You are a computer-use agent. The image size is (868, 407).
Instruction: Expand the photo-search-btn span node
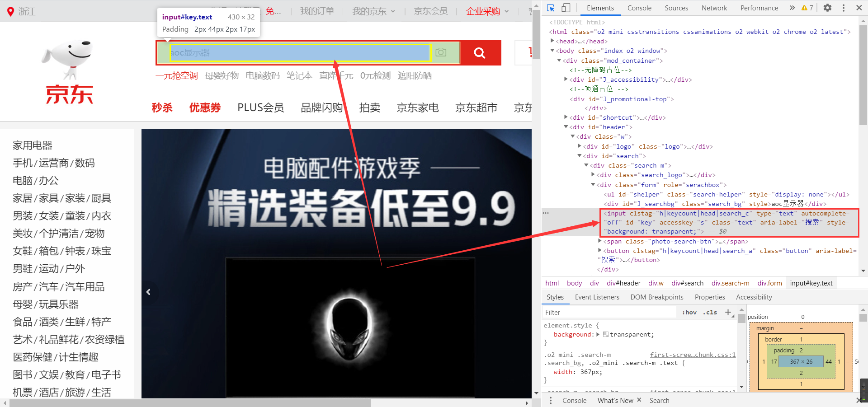(x=600, y=241)
